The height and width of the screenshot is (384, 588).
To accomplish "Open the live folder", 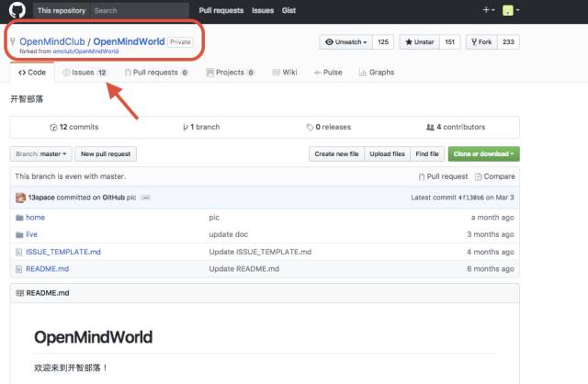I will pos(31,234).
